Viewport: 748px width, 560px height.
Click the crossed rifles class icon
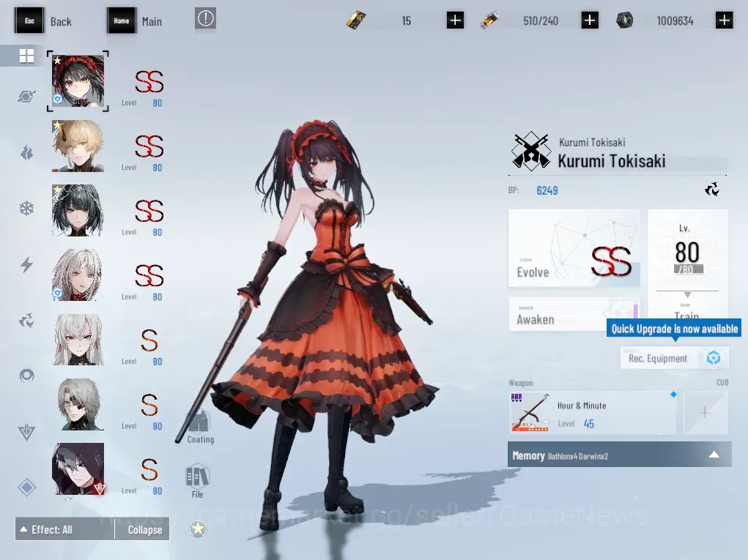pos(531,152)
